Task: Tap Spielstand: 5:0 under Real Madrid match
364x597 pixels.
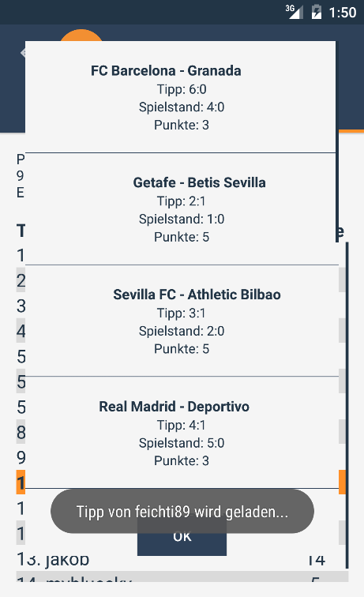Action: tap(182, 443)
